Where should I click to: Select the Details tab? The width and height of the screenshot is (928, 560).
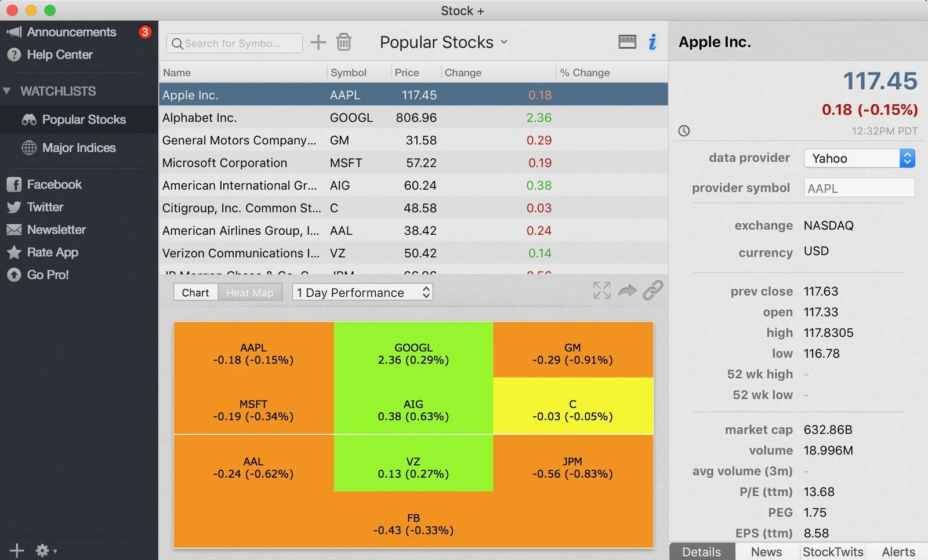coord(702,551)
